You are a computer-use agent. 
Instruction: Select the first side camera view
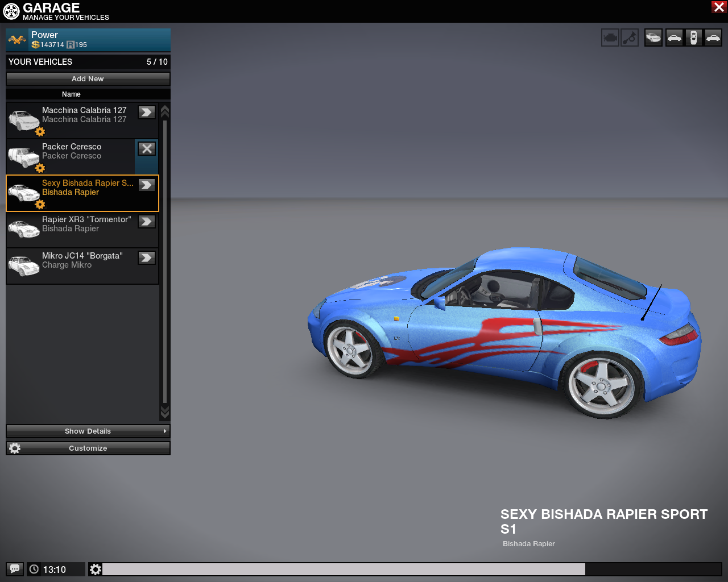coord(674,38)
